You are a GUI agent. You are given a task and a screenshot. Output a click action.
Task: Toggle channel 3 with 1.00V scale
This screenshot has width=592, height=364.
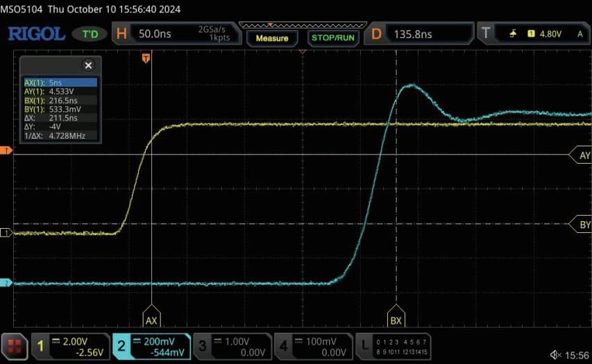pyautogui.click(x=232, y=345)
